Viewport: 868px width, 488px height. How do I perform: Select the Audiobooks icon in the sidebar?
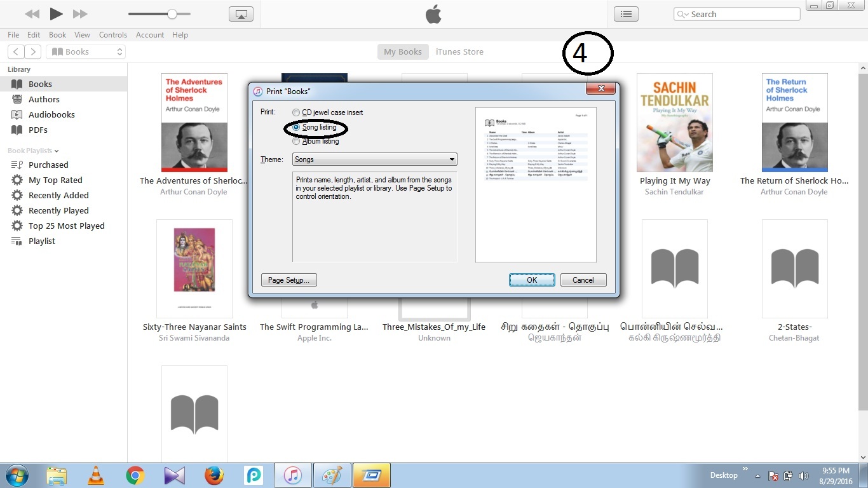17,114
